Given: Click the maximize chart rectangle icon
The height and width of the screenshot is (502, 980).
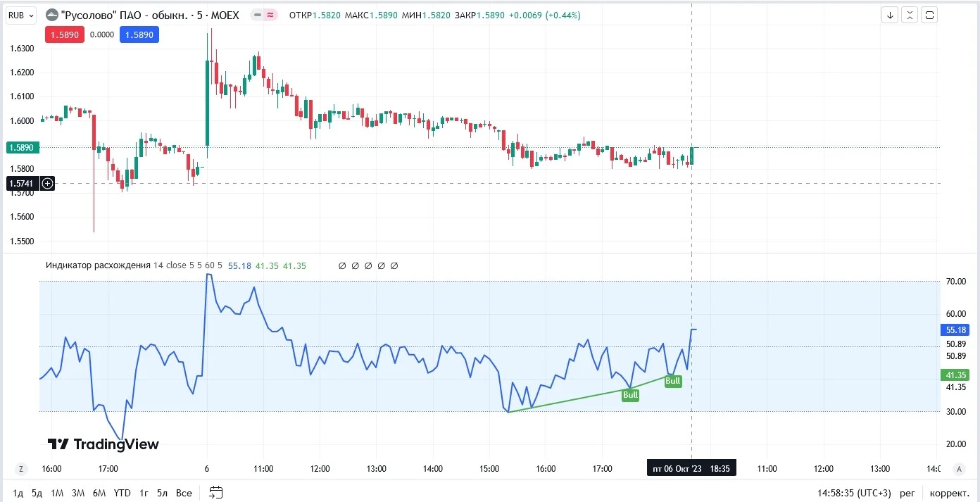Looking at the screenshot, I should pos(929,15).
